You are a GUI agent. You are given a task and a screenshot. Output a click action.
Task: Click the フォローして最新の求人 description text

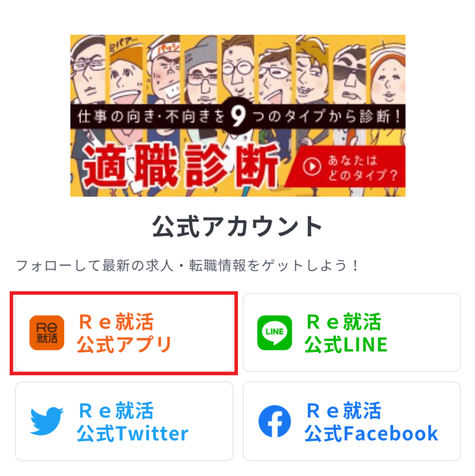pyautogui.click(x=188, y=265)
